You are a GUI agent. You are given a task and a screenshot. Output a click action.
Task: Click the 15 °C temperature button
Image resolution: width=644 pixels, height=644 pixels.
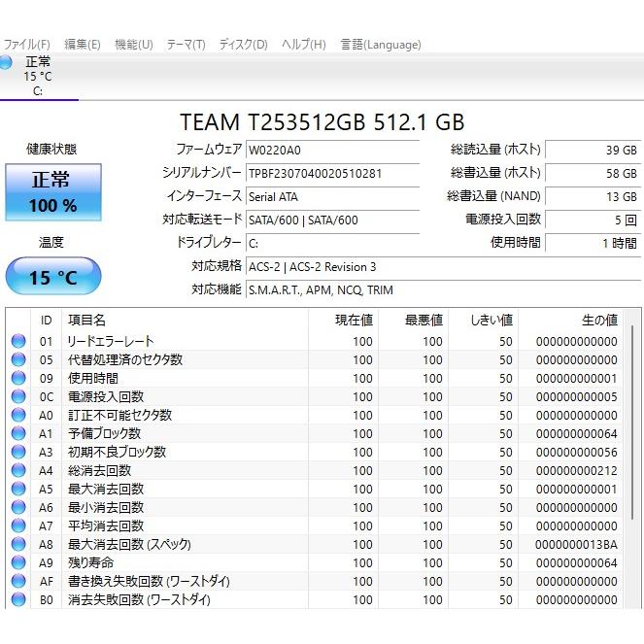coord(53,276)
